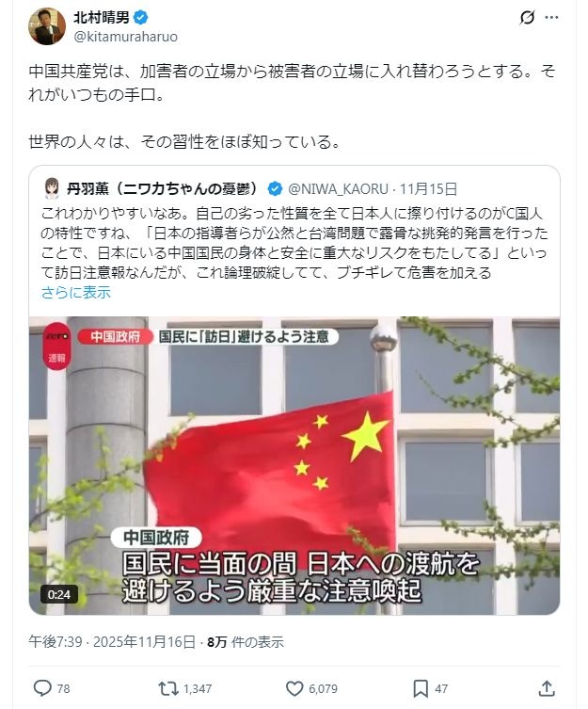Click verified badge next to 丹羽薫
This screenshot has width=588, height=709.
tap(275, 188)
